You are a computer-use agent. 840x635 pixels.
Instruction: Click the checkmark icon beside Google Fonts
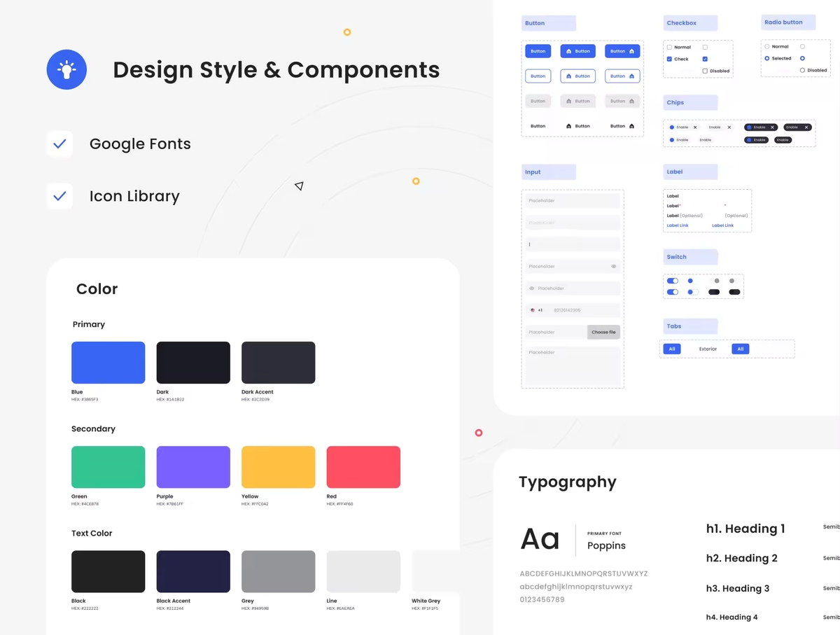(x=59, y=144)
